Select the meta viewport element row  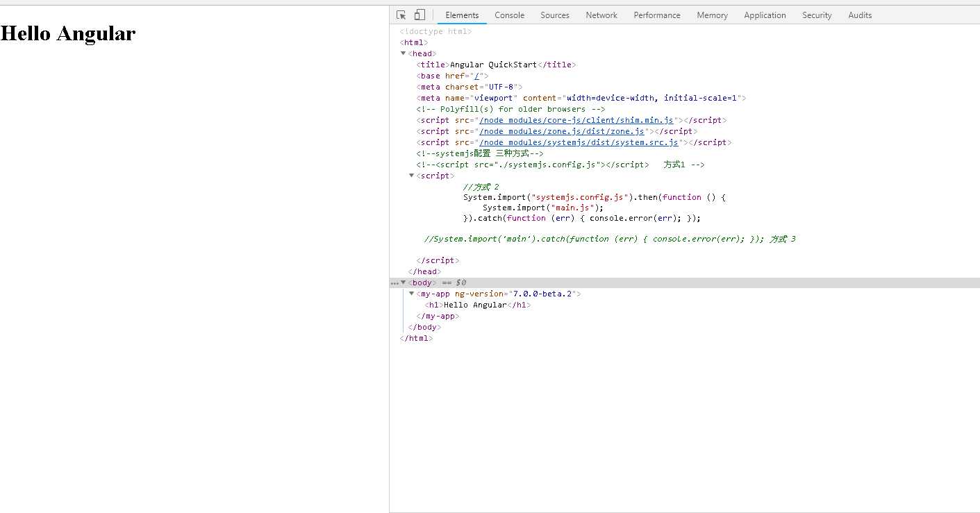tap(581, 98)
